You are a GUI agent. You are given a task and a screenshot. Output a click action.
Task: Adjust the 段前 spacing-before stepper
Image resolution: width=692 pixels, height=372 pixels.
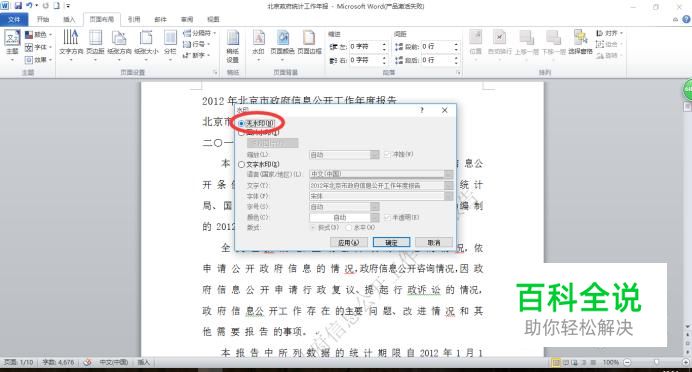pos(456,46)
